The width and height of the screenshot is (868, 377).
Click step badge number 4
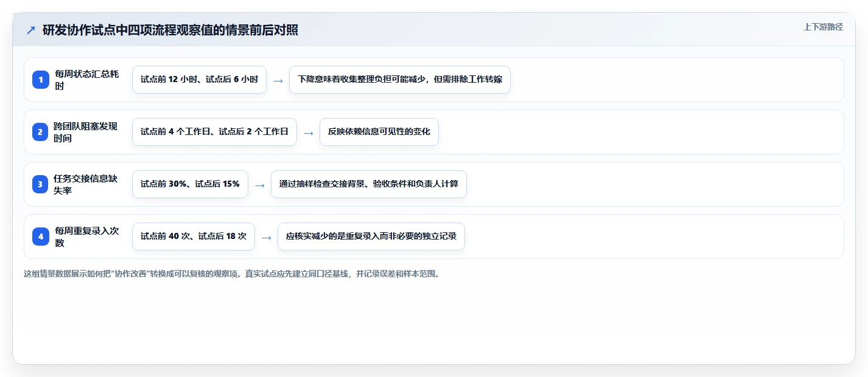click(x=41, y=237)
